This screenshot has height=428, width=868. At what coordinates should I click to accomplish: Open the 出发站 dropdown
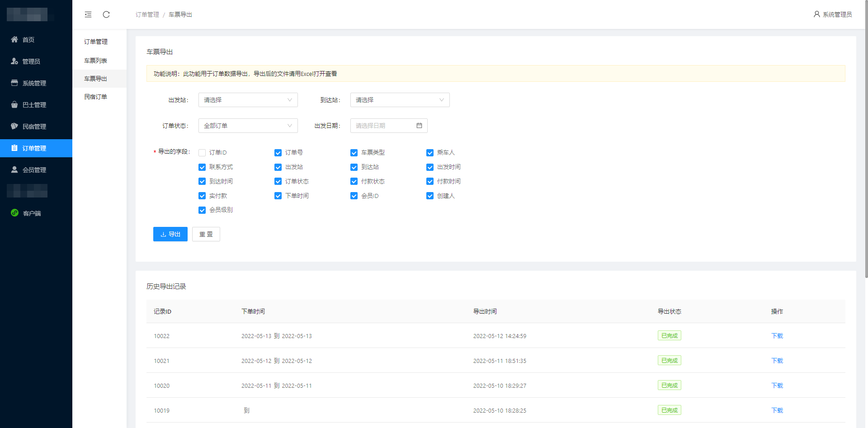point(248,100)
